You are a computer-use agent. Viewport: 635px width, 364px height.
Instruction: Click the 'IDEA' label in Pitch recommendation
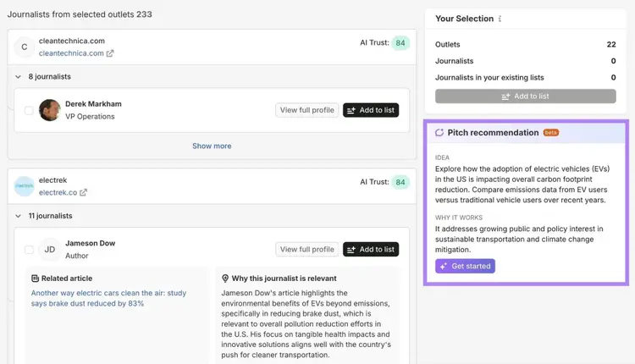click(x=442, y=157)
